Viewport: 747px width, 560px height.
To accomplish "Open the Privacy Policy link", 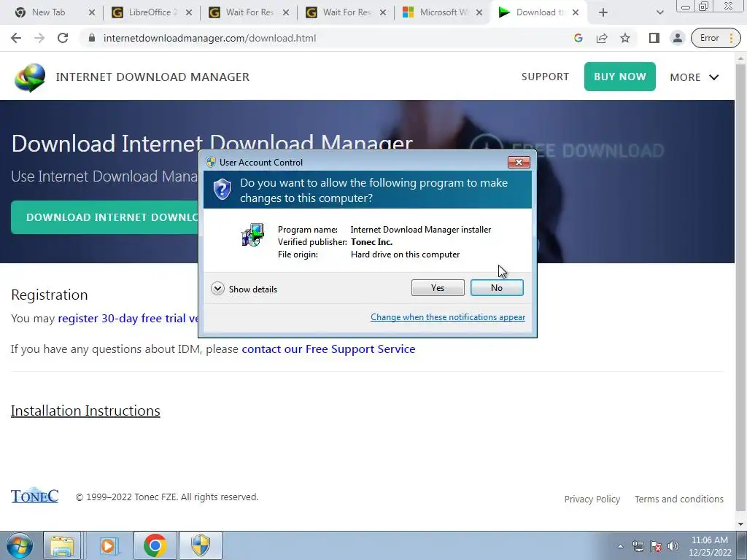I will pos(592,499).
